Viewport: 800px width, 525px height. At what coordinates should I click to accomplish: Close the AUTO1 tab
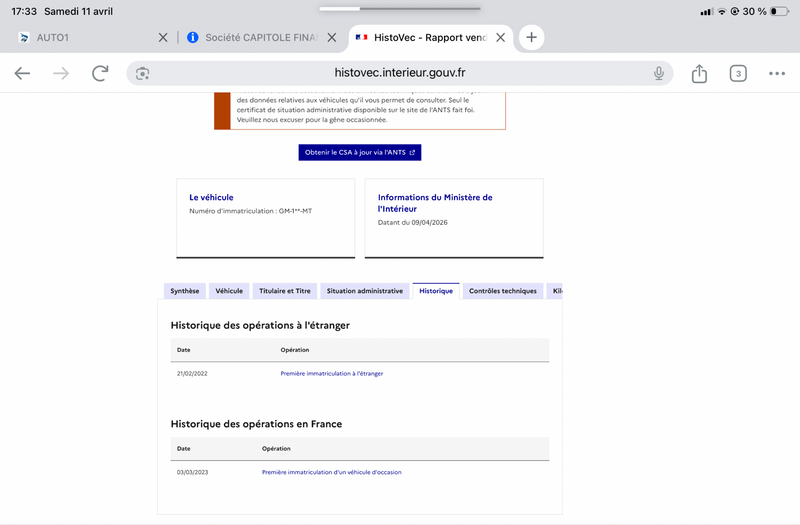tap(163, 37)
